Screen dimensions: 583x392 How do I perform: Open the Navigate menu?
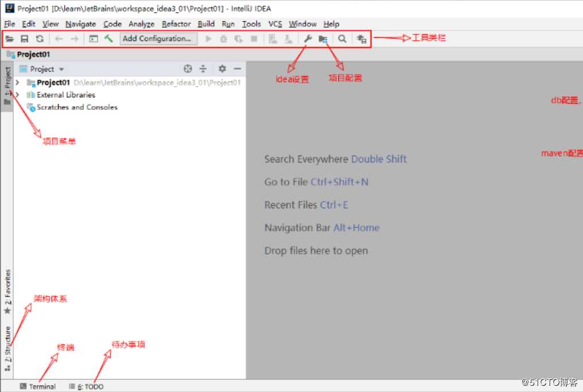point(81,24)
